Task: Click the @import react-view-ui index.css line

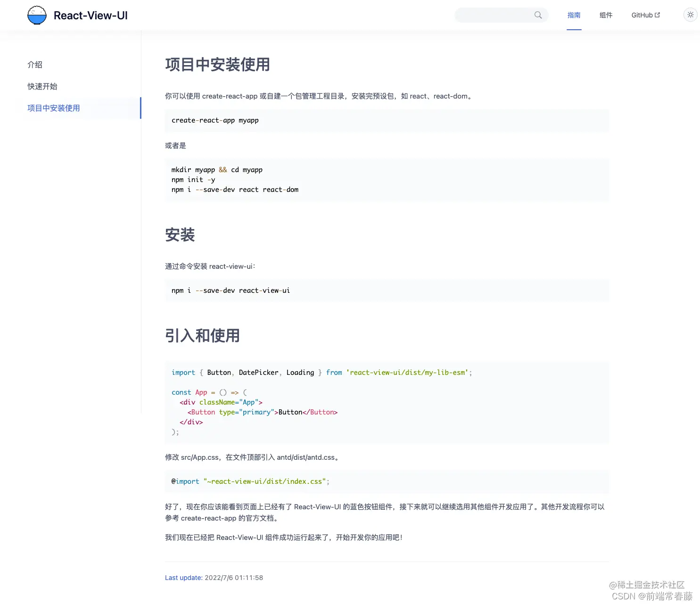Action: pos(250,481)
